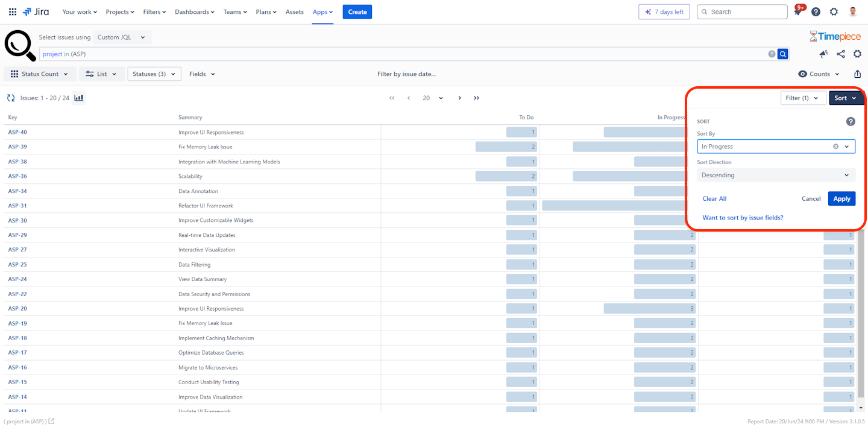Open the Dashboards menu
This screenshot has height=427, width=868.
click(x=194, y=11)
